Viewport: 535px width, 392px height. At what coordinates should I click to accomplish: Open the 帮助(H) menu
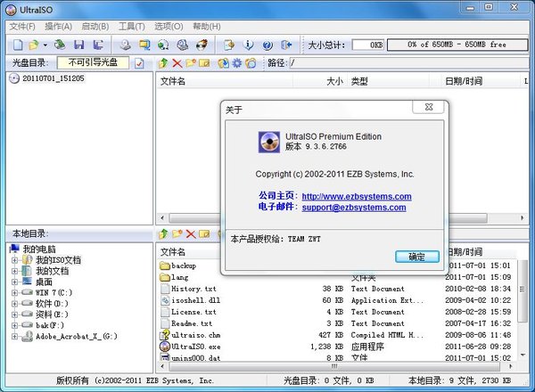(x=207, y=26)
